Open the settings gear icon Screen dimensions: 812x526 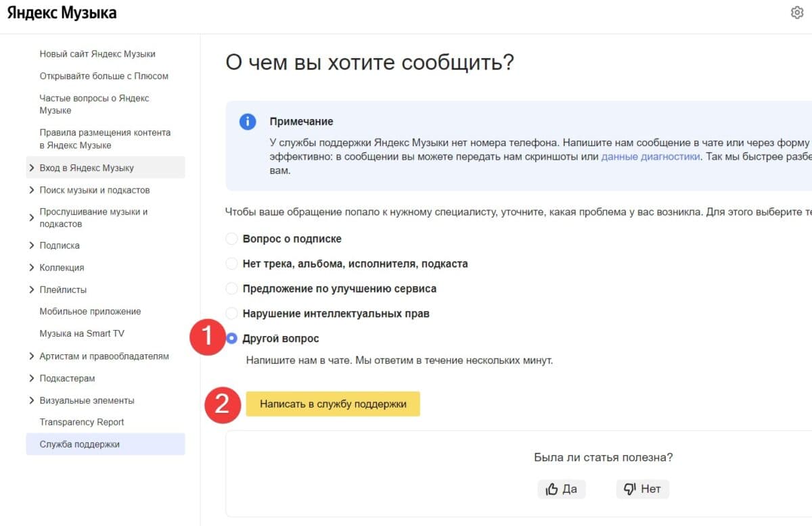(798, 13)
